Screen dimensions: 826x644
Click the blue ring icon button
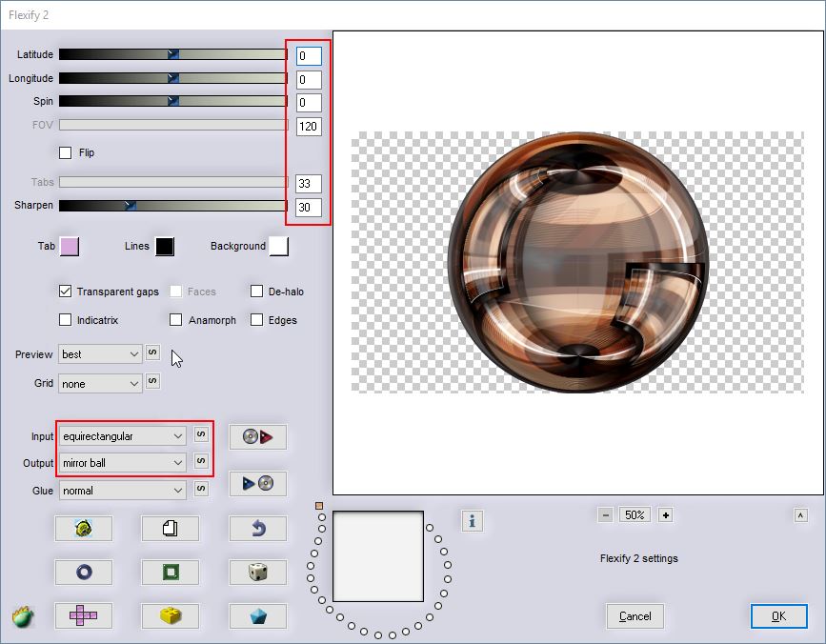[83, 573]
